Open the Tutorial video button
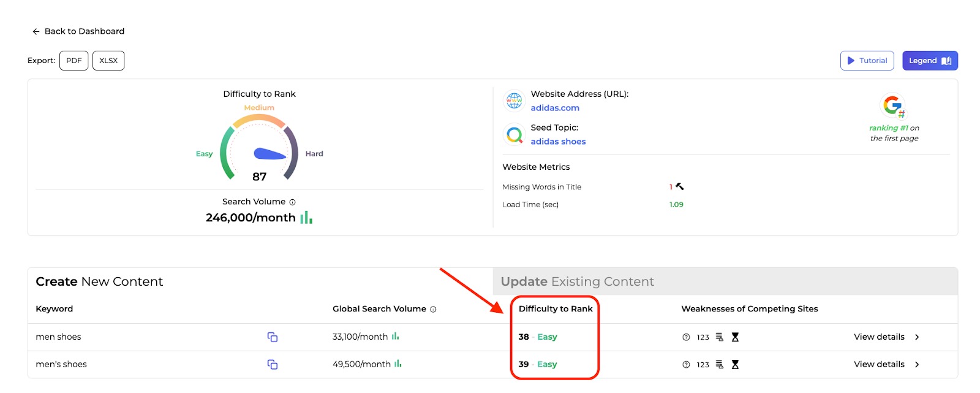This screenshot has width=980, height=393. pos(867,61)
